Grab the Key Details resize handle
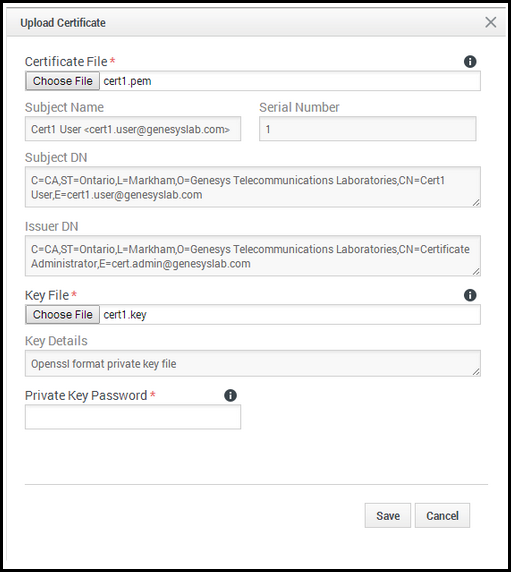 click(476, 372)
